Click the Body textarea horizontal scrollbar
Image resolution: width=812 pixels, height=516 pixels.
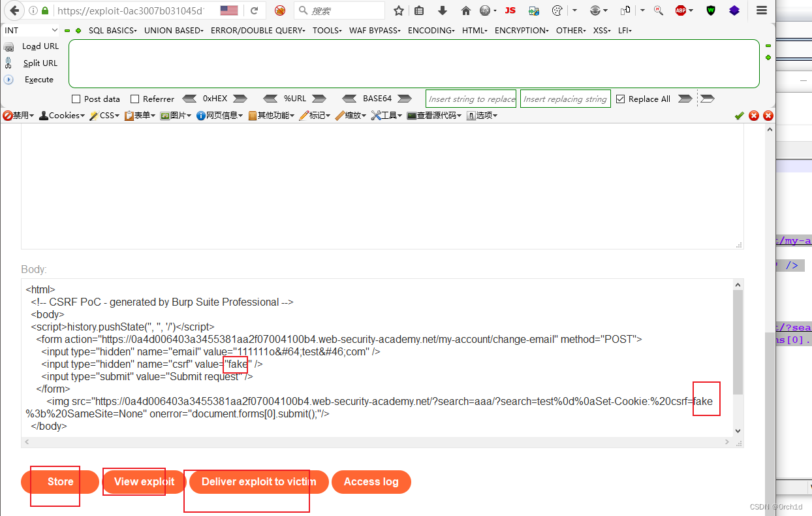(x=377, y=442)
